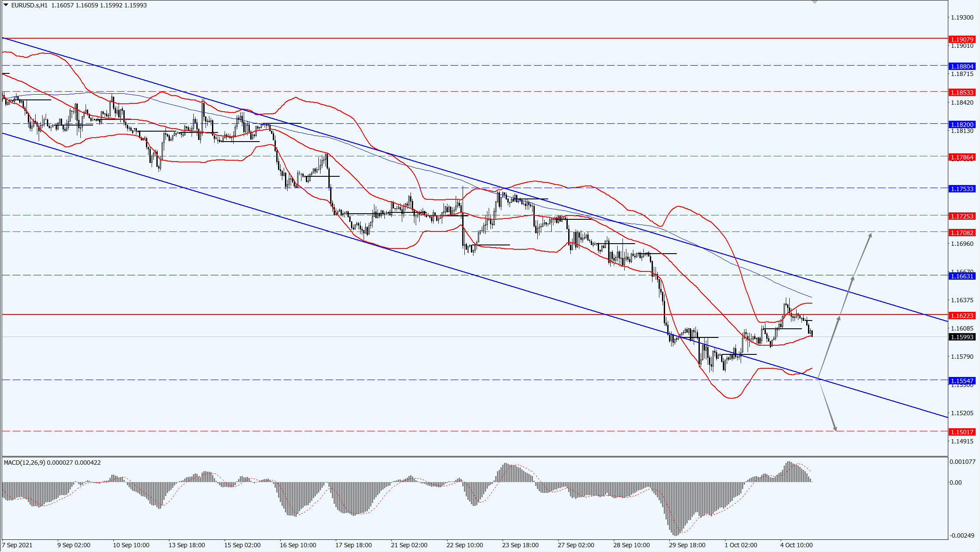Click the 1.16960 price scale value

tap(961, 244)
